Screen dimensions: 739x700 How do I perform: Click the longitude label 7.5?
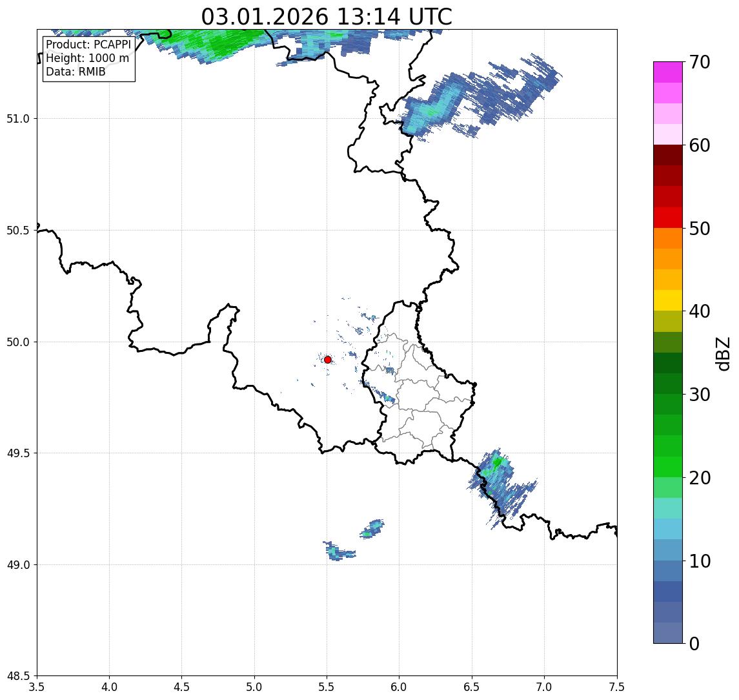point(617,686)
